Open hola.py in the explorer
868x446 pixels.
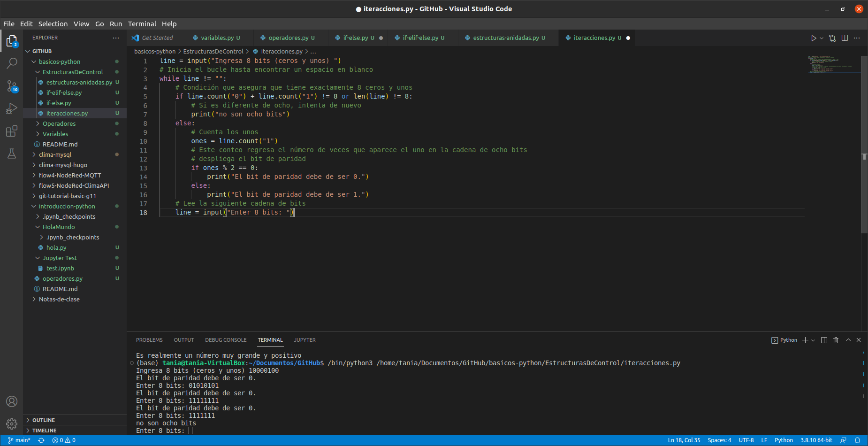[x=75, y=247]
